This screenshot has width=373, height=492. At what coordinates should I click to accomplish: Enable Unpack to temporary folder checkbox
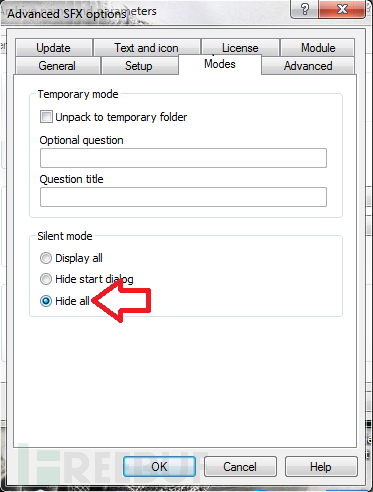pyautogui.click(x=46, y=117)
